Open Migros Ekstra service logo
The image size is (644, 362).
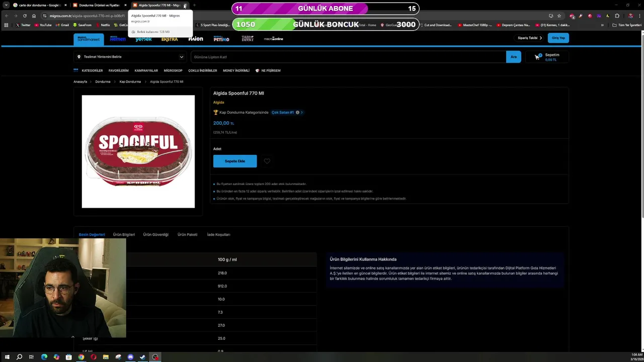pos(170,39)
